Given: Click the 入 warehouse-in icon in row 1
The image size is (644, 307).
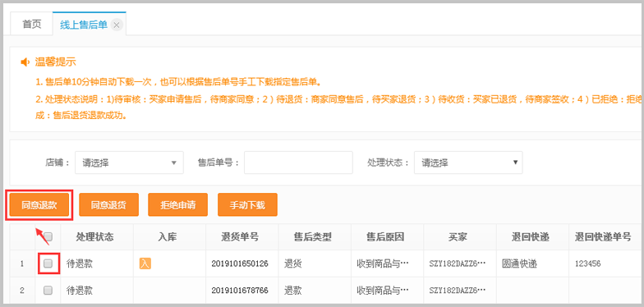Looking at the screenshot, I should pyautogui.click(x=145, y=263).
